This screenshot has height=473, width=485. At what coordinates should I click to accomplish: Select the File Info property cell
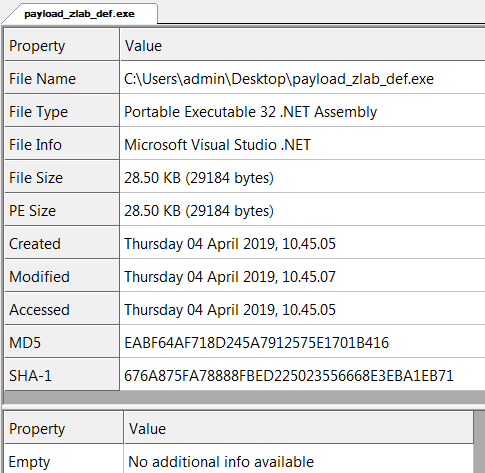[x=62, y=144]
